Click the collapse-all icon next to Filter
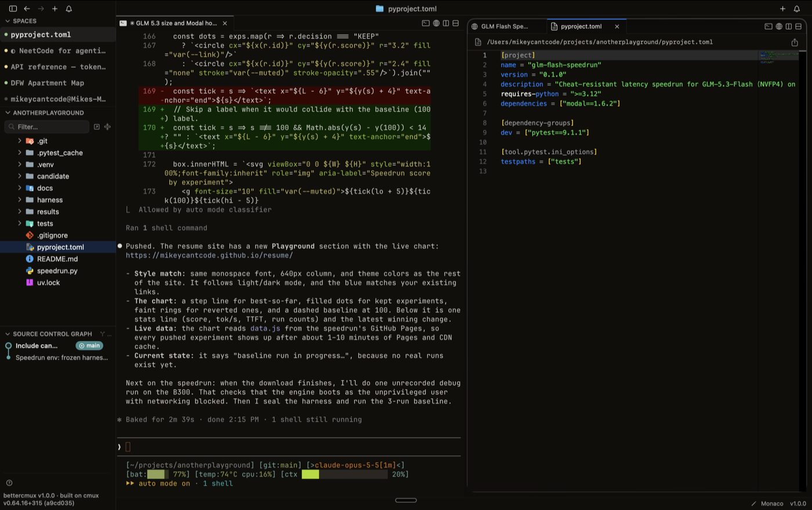The height and width of the screenshot is (510, 812). click(x=107, y=126)
